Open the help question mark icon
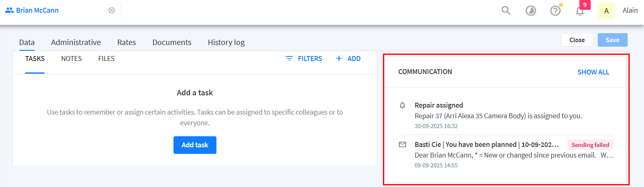 555,11
